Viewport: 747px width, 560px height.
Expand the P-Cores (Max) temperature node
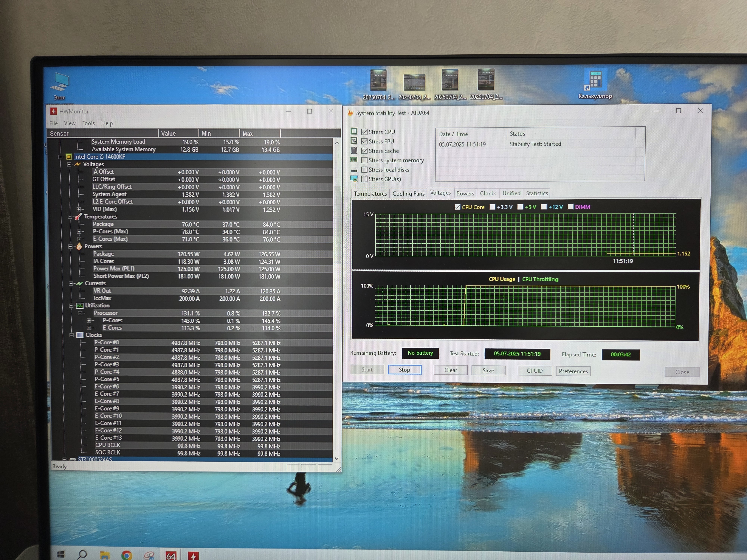[79, 232]
